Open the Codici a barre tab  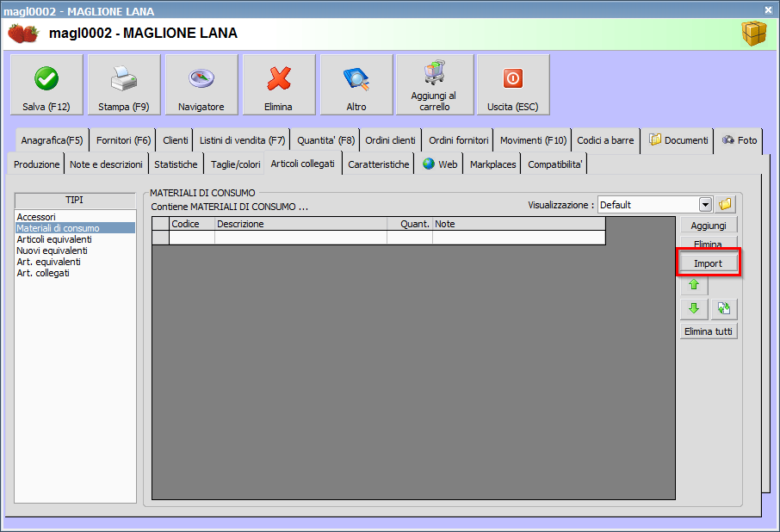coord(605,140)
